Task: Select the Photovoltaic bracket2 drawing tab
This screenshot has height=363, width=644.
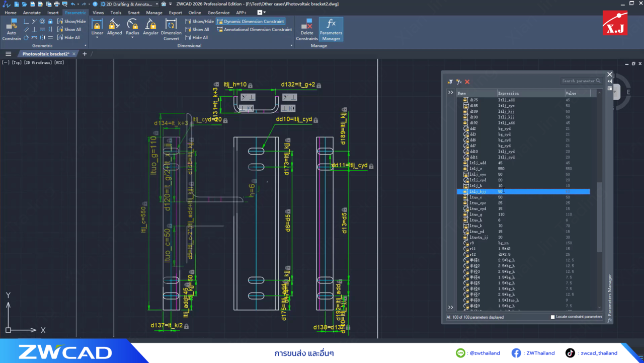Action: [46, 54]
